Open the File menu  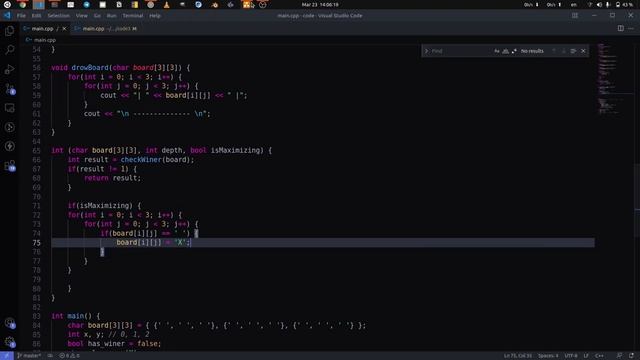(x=21, y=16)
